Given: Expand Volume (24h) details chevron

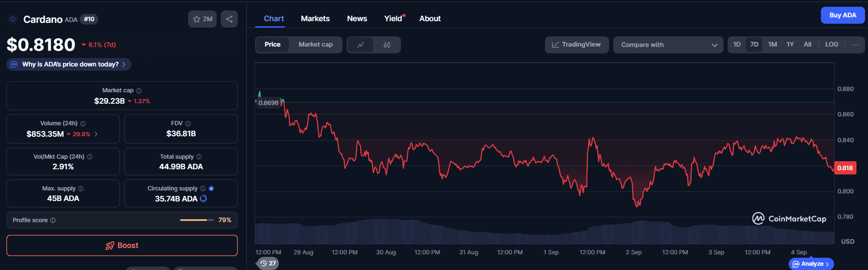Looking at the screenshot, I should tap(96, 134).
